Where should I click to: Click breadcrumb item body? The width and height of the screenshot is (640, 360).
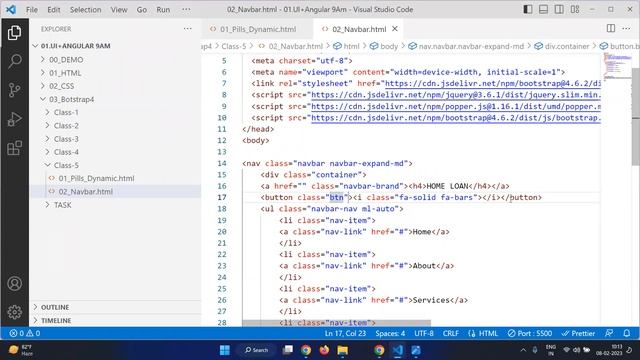pos(384,46)
